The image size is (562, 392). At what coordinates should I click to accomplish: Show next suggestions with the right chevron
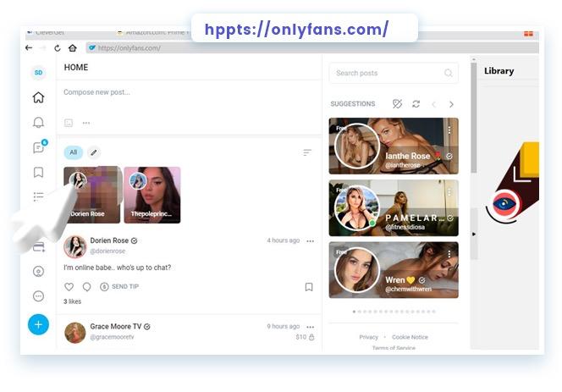coord(451,104)
